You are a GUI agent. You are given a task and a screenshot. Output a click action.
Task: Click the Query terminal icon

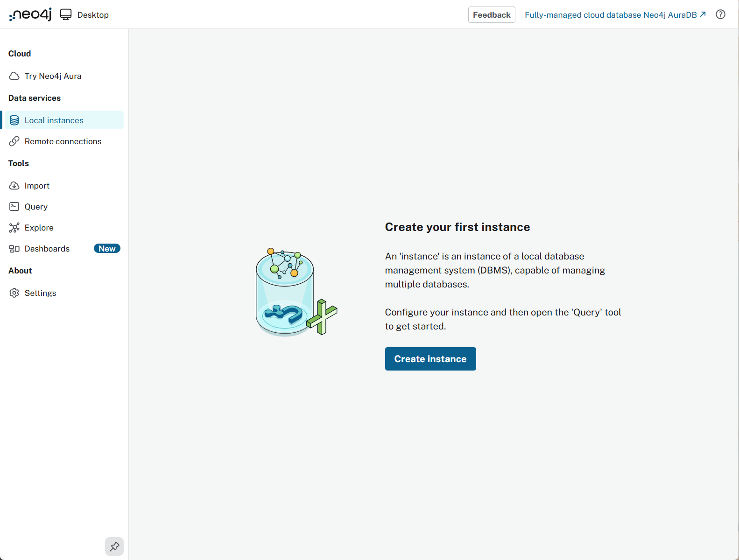click(x=14, y=207)
